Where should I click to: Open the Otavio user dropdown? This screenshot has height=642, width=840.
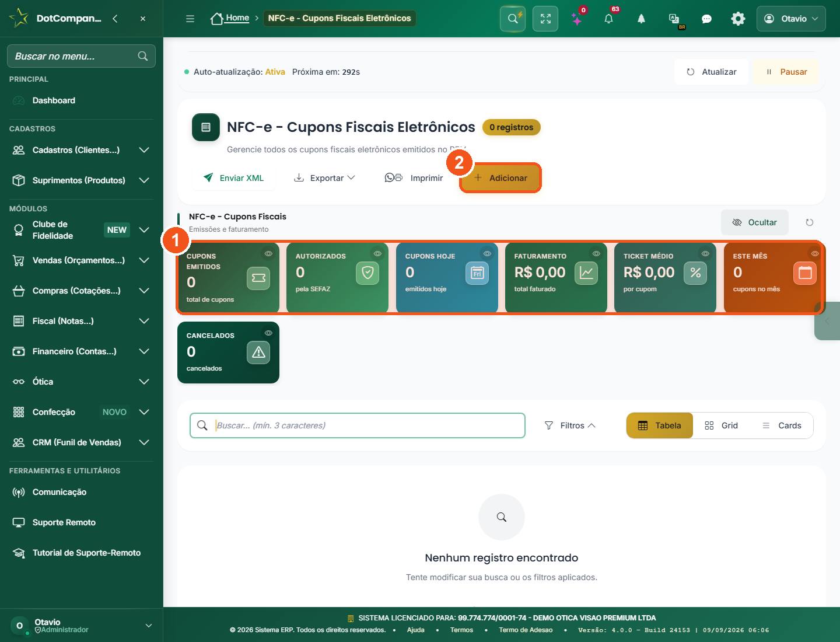[x=791, y=19]
